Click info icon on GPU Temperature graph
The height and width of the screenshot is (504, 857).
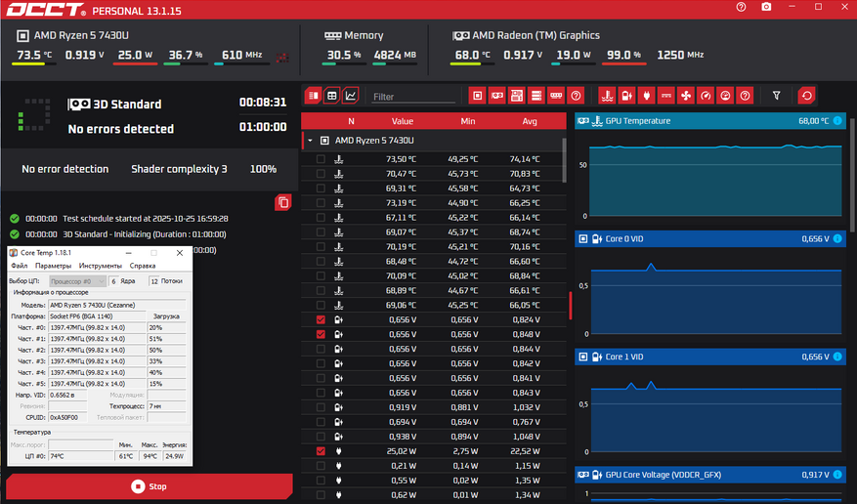click(x=837, y=121)
